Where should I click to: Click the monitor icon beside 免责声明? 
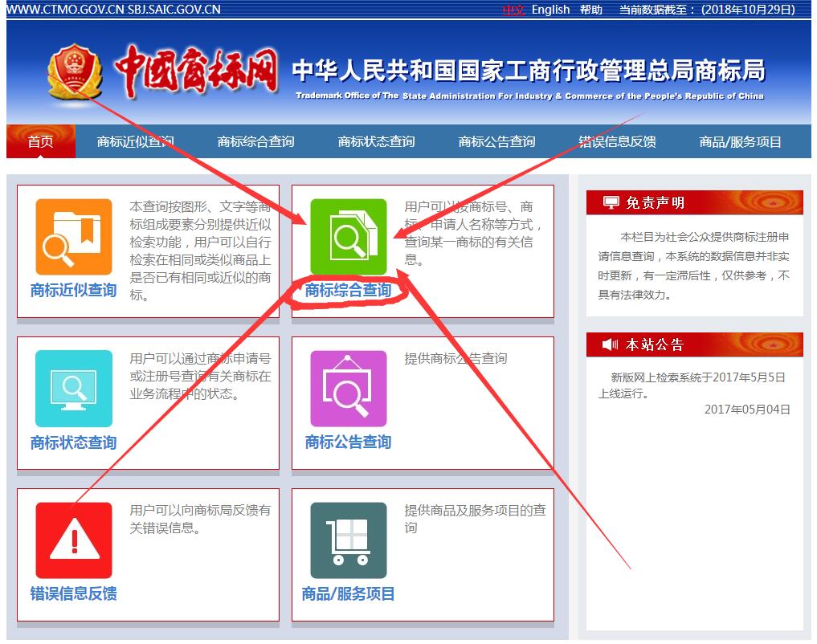[611, 202]
